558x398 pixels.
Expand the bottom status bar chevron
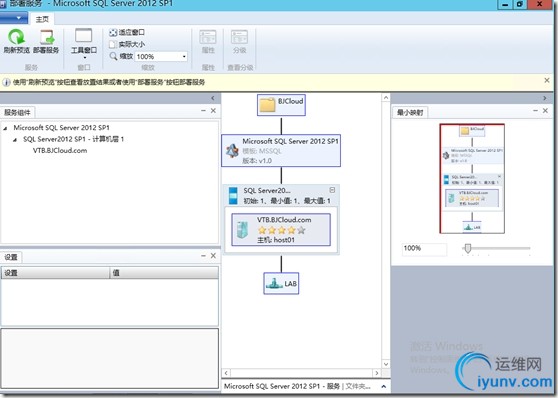tap(384, 386)
